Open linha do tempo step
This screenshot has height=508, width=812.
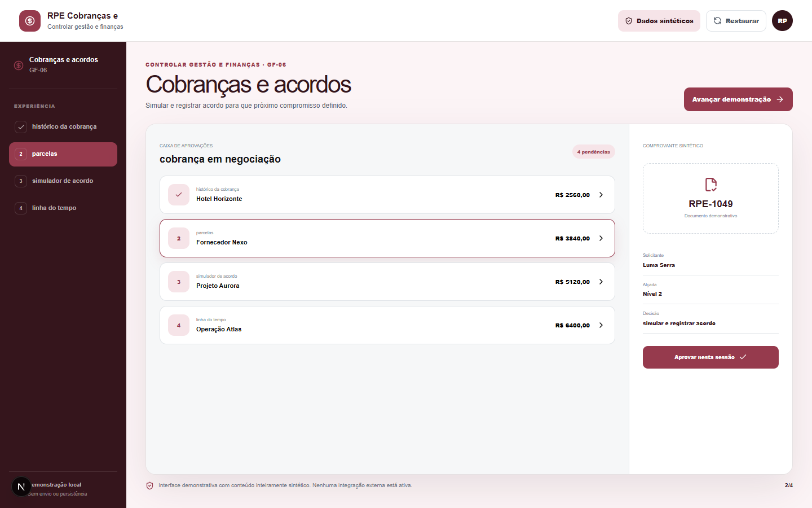click(63, 208)
